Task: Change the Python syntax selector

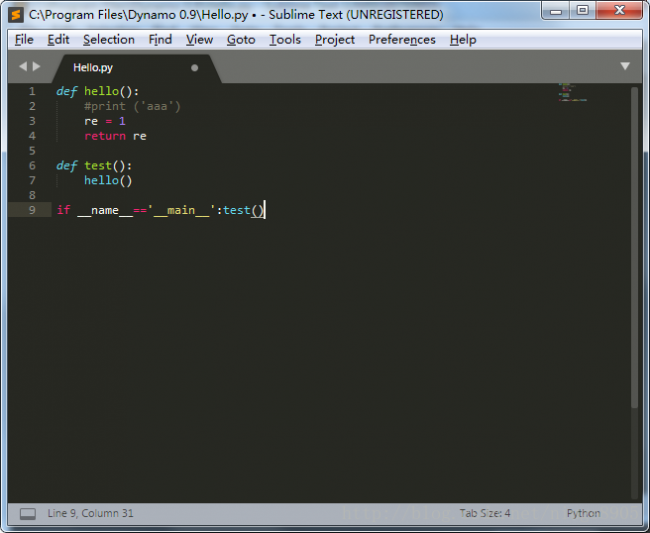Action: 583,513
